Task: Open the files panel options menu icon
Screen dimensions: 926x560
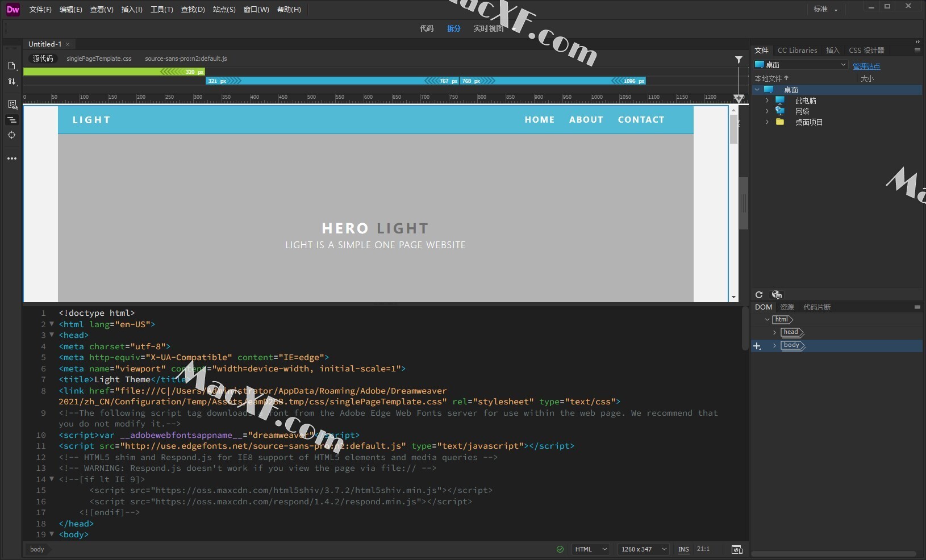Action: click(x=917, y=51)
